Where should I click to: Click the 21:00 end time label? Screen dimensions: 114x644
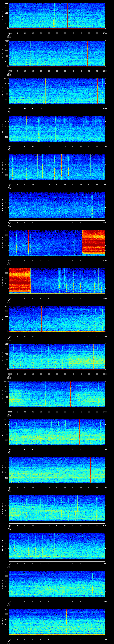105,184
